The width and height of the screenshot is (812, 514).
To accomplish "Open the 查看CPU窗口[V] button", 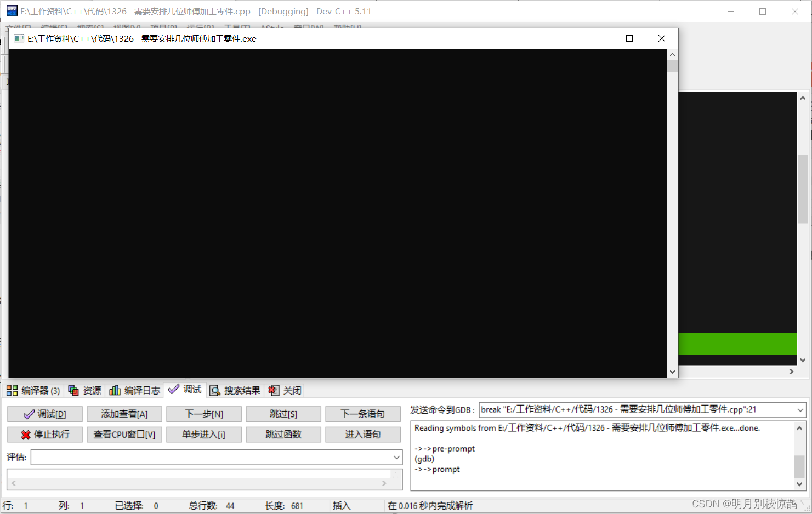I will pyautogui.click(x=124, y=435).
